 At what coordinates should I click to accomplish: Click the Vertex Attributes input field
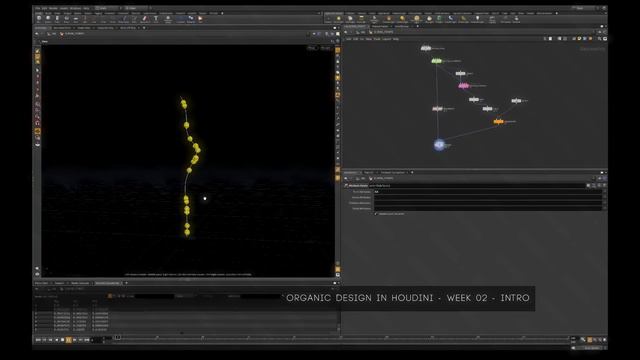(488, 197)
